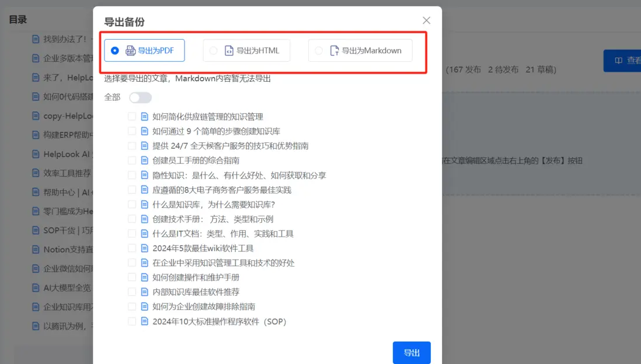This screenshot has height=364, width=641.
Task: Click the document icon next to 创建员工手册的综合指南
Action: pos(144,160)
